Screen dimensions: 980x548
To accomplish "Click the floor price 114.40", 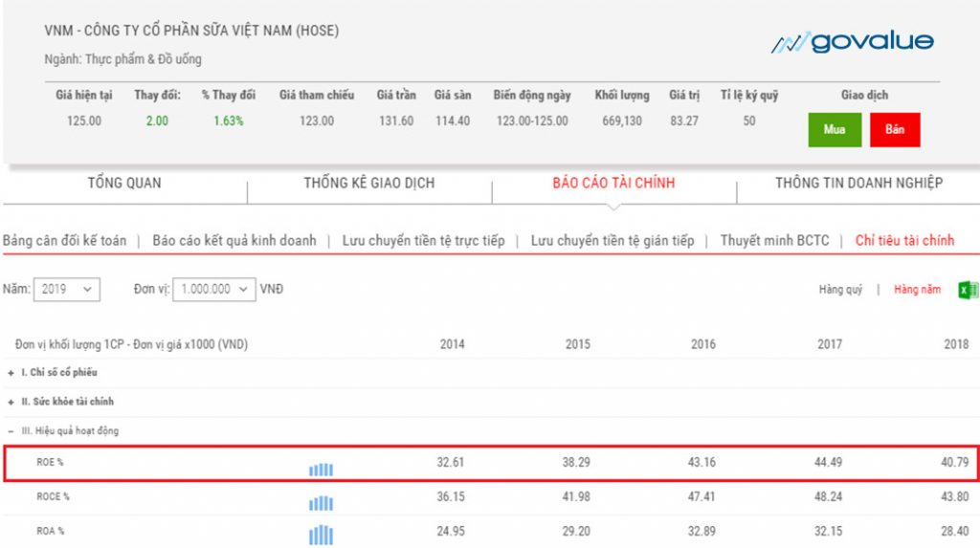I will [x=453, y=121].
